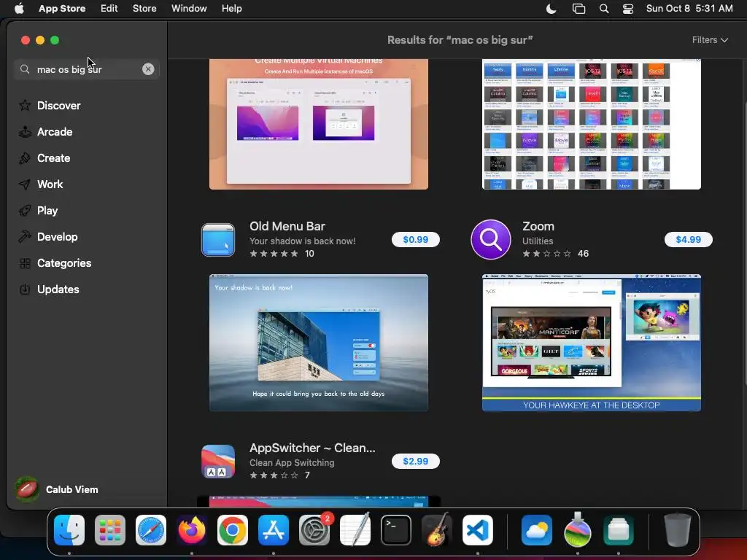Screen dimensions: 747x560
Task: Open the Window menu
Action: 189,9
